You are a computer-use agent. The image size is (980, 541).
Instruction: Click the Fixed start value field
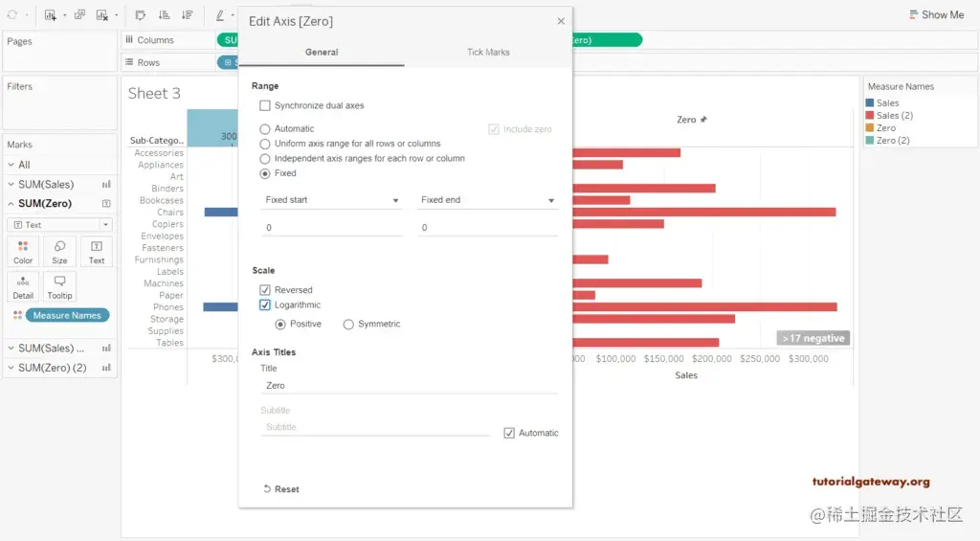pyautogui.click(x=332, y=228)
